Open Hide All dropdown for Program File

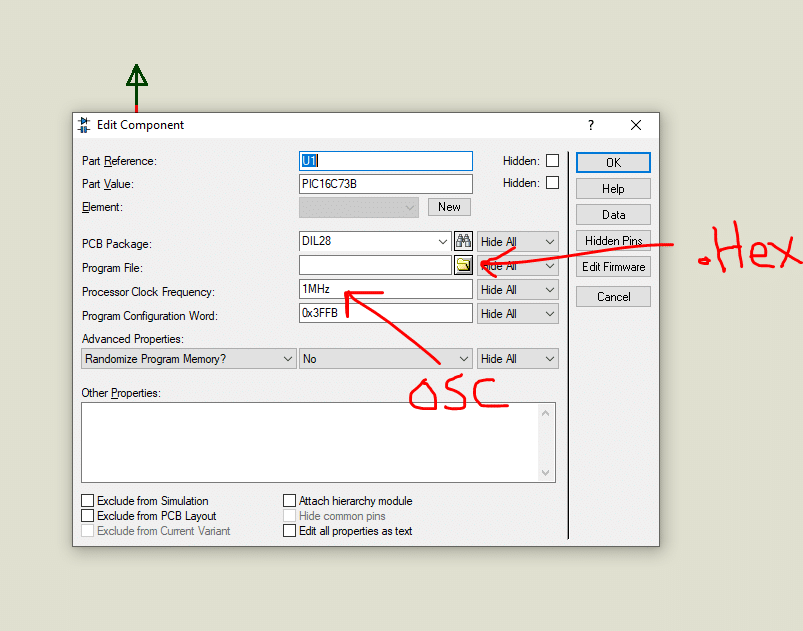517,266
